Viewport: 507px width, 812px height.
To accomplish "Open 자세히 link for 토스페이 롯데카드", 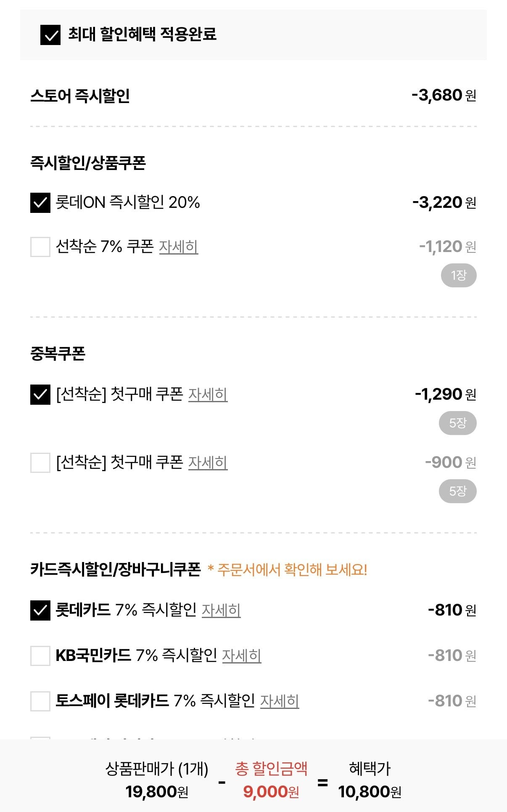I will (280, 701).
